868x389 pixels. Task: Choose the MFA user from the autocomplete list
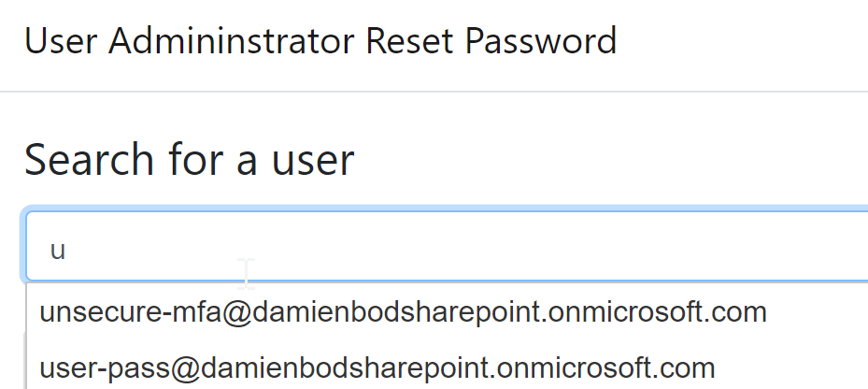403,311
